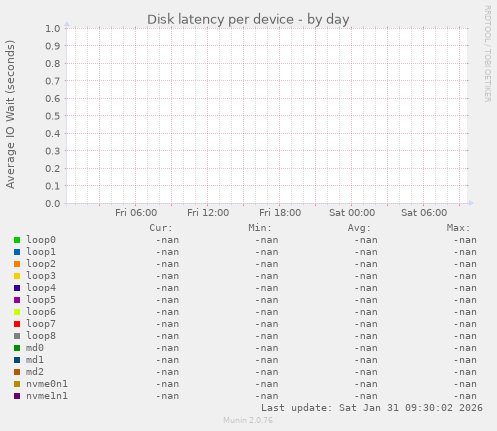497x431 pixels.
Task: Click the 'Fri 18:00' x-axis label
Action: tap(280, 213)
